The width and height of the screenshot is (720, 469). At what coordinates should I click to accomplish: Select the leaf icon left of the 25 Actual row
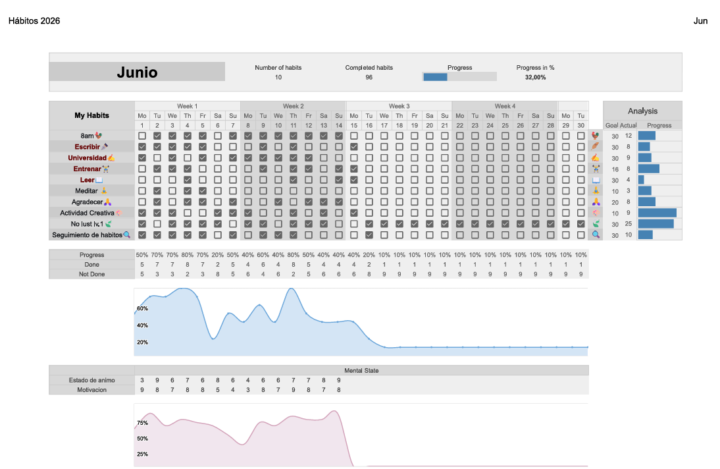(x=596, y=224)
